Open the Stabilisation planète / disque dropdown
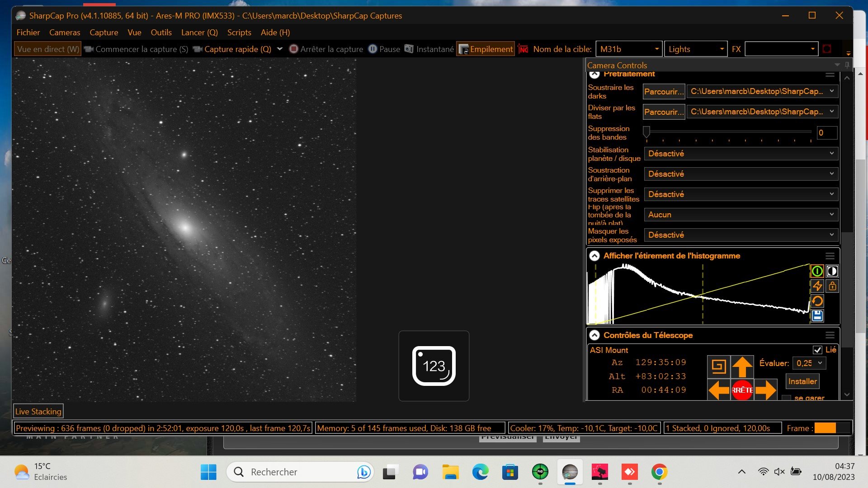The image size is (868, 488). tap(741, 154)
